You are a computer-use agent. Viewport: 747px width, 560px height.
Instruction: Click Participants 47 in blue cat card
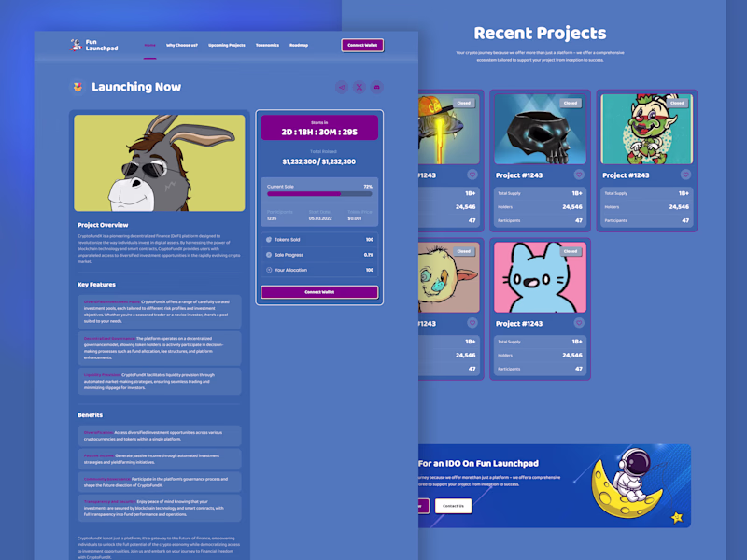coord(541,369)
